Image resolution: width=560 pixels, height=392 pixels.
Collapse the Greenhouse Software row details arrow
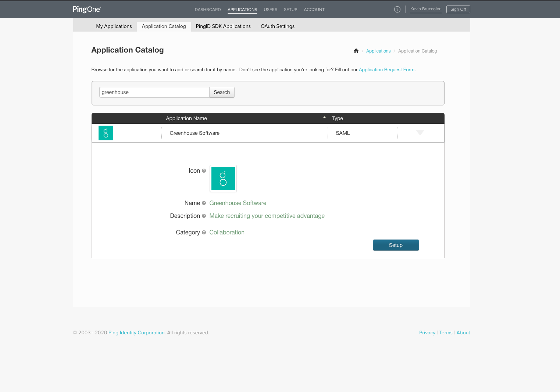coord(420,133)
